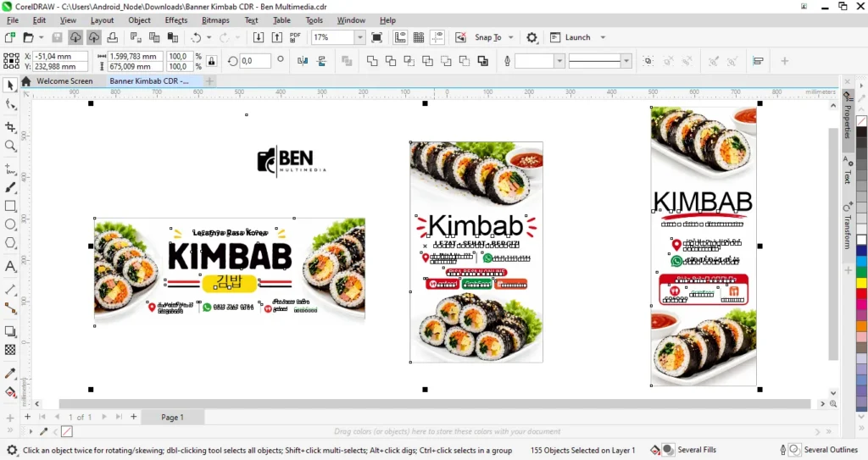Select the Color Eyedropper tool
Viewport: 868px width, 460px height.
click(x=10, y=373)
